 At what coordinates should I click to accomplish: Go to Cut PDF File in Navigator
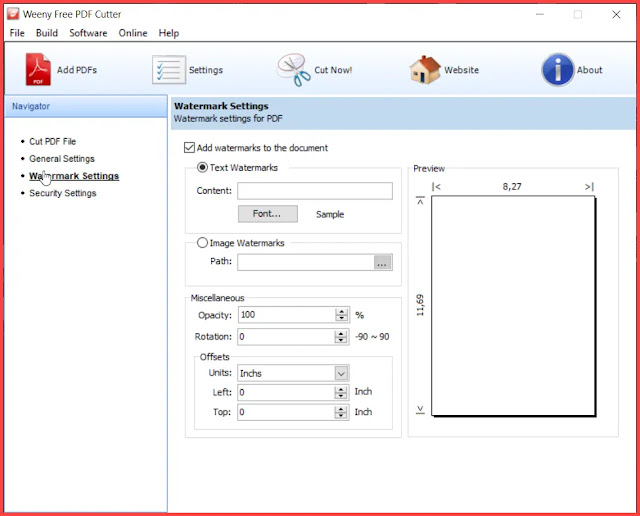coord(53,142)
